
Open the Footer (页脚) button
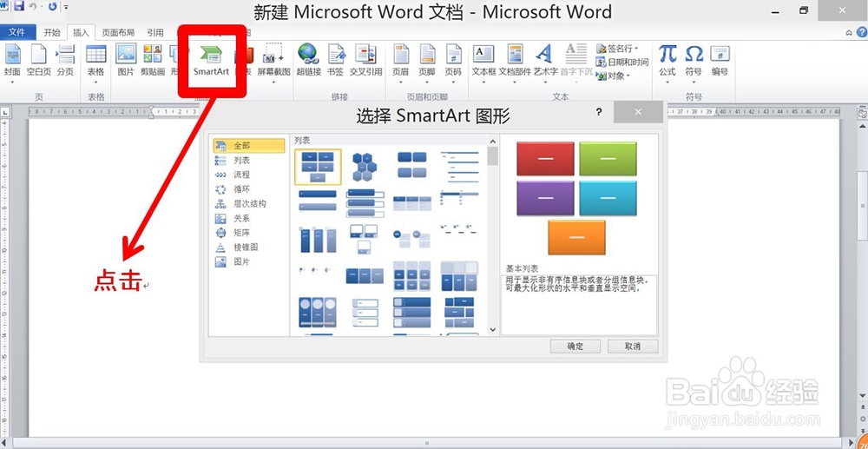[427, 63]
